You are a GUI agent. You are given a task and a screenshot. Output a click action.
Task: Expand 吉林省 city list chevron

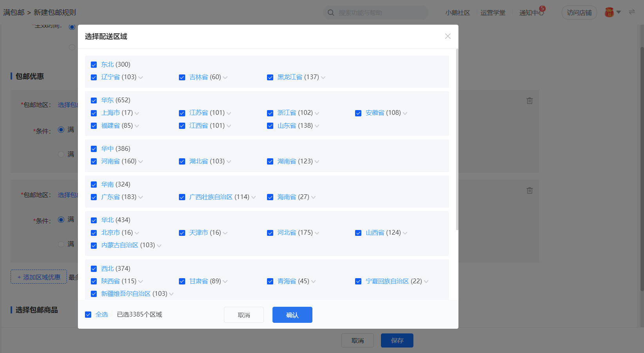click(225, 78)
